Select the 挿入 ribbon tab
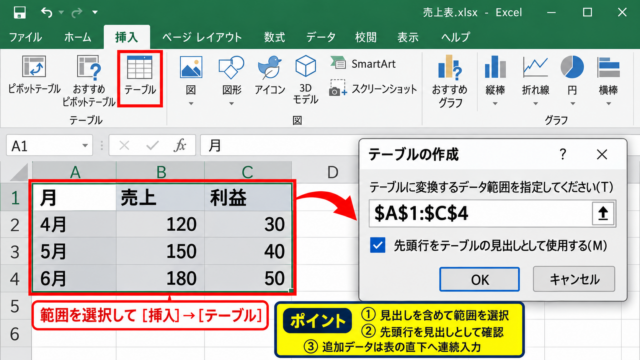Screen dimensions: 640x360 tap(127, 38)
